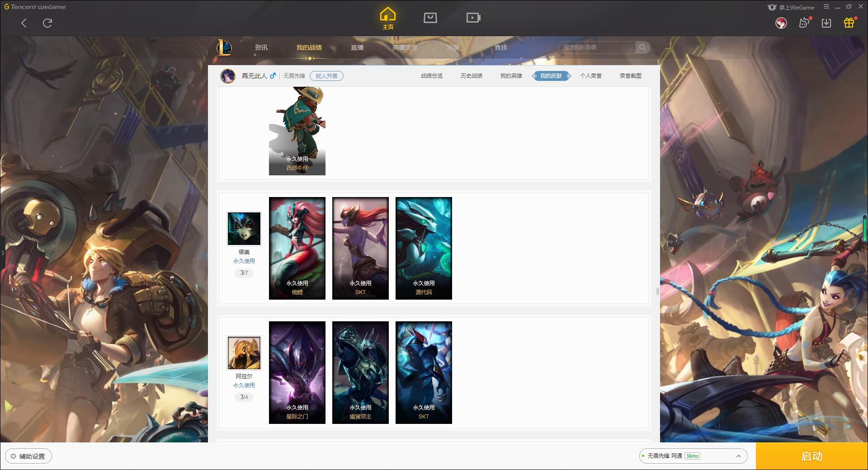Open the user avatar in title bar
Screen dimensions: 868x470
pos(781,23)
